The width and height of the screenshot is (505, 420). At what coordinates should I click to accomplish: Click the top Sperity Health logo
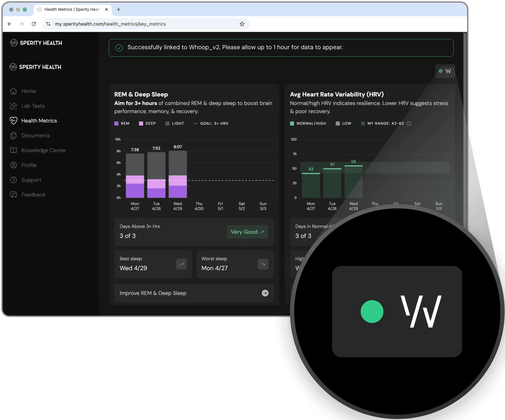click(x=36, y=43)
